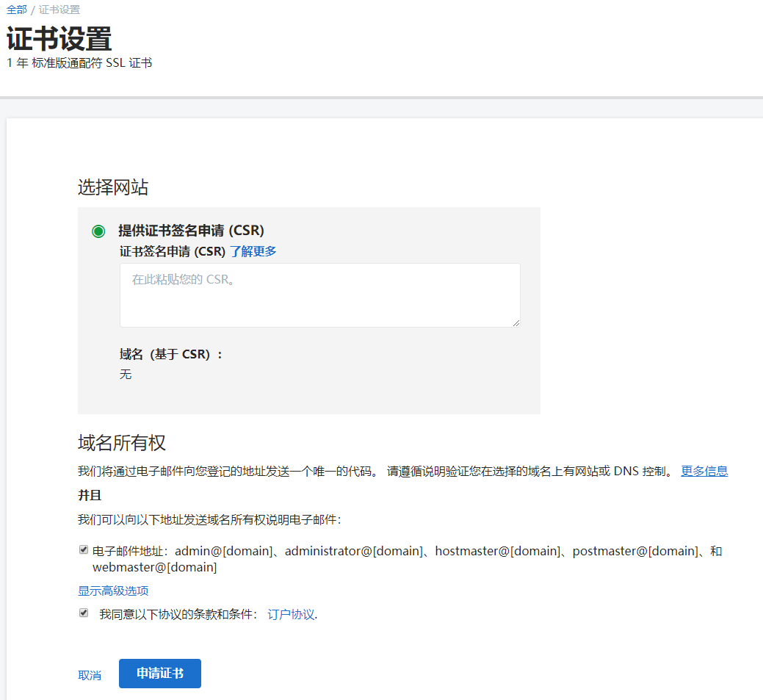Click the "域名（基于 CSR）：" label
Viewport: 763px width, 700px height.
coord(170,354)
